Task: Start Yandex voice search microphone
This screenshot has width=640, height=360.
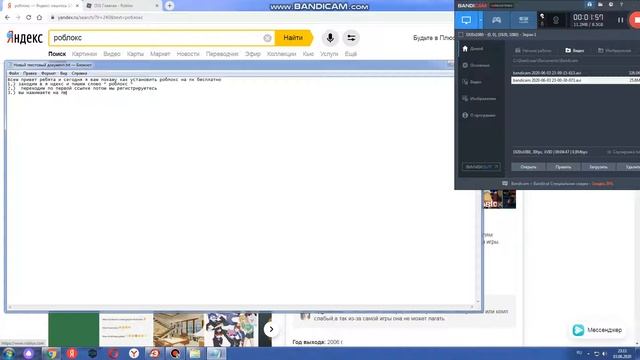Action: point(330,38)
